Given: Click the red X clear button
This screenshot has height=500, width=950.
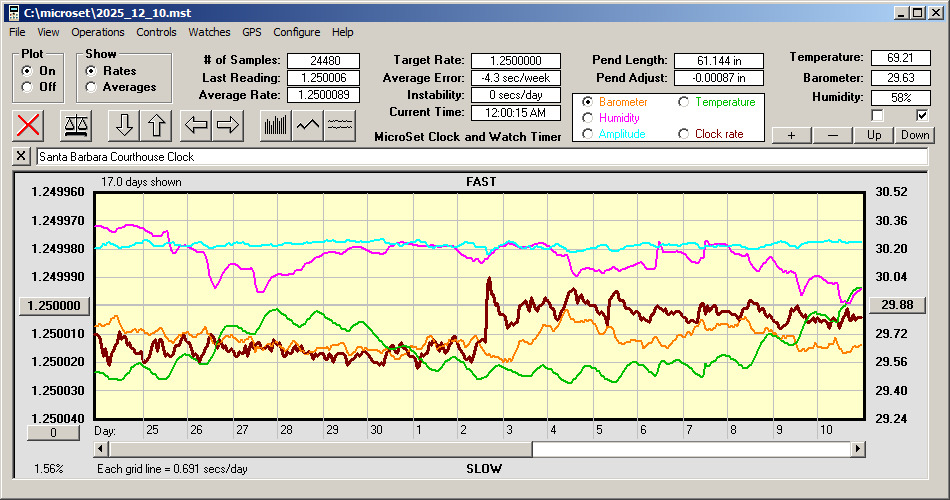Looking at the screenshot, I should (x=30, y=125).
